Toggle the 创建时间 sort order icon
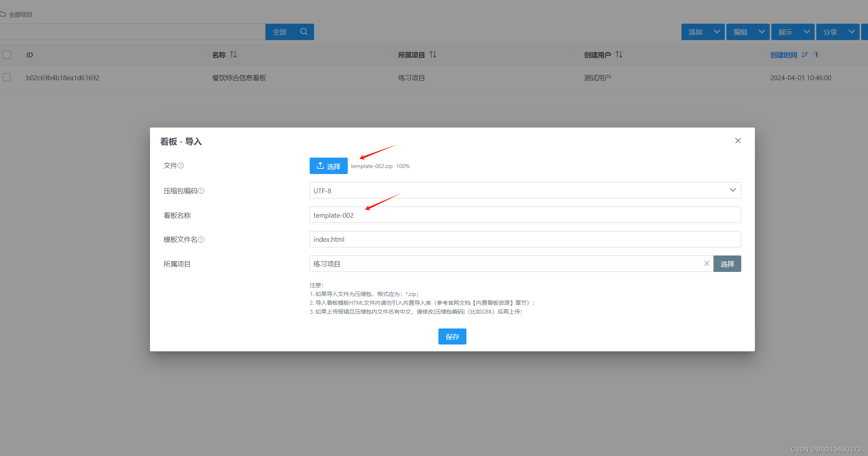 pos(805,55)
